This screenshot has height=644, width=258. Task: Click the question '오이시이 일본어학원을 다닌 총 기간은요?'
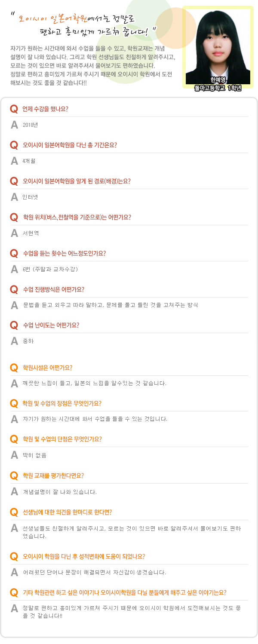[70, 145]
